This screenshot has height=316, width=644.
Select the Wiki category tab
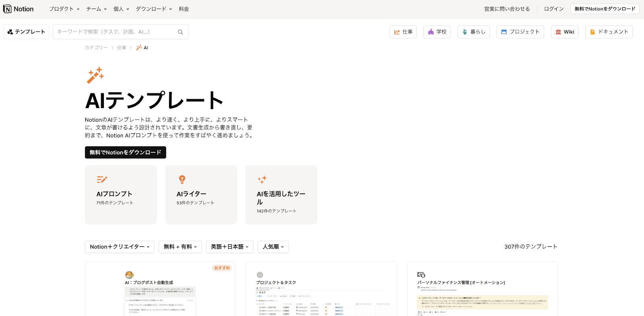coord(564,32)
